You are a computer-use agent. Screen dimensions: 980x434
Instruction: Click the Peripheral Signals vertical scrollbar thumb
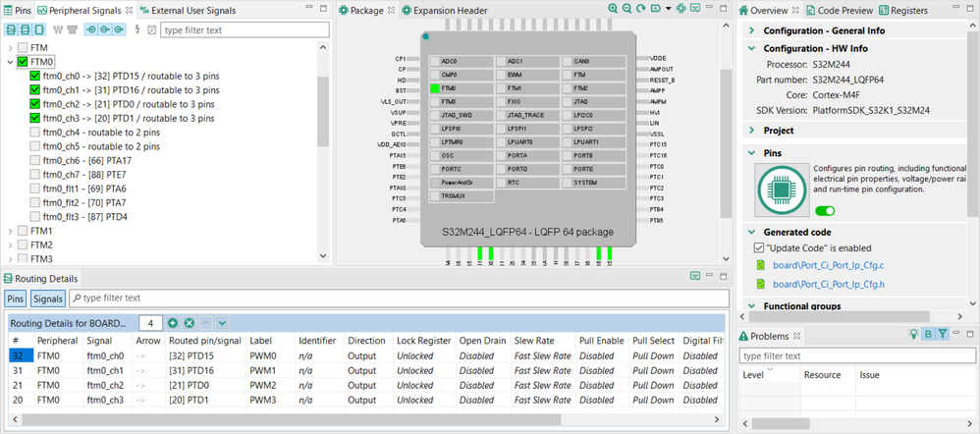tap(323, 111)
